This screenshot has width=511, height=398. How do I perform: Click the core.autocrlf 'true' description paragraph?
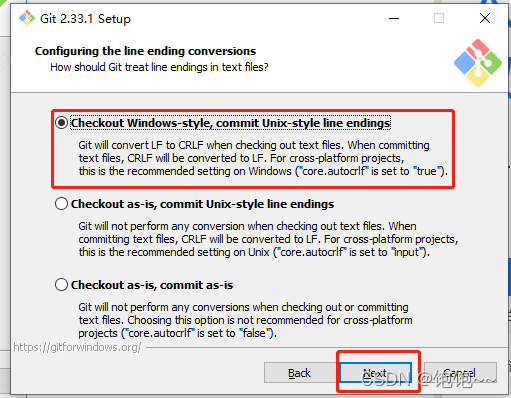click(263, 158)
